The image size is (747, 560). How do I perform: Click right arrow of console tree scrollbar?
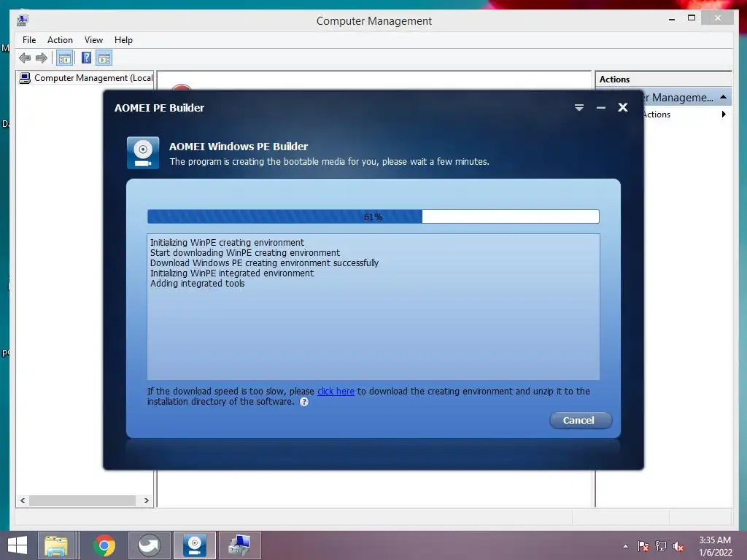(146, 500)
